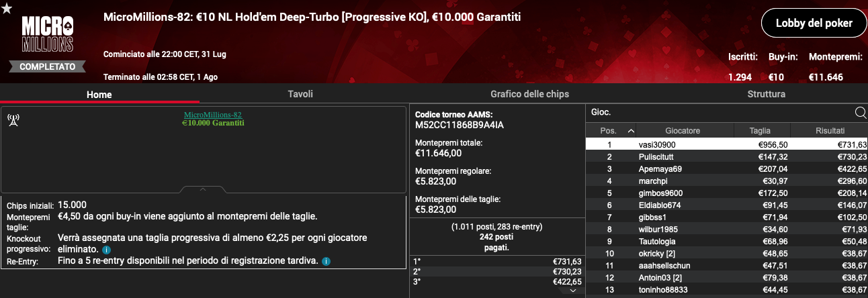Click the broadcast antenna icon

13,120
